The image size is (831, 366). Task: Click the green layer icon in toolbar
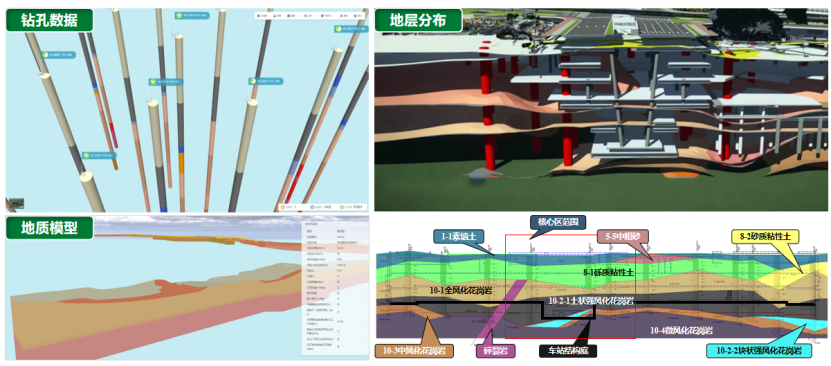(275, 16)
